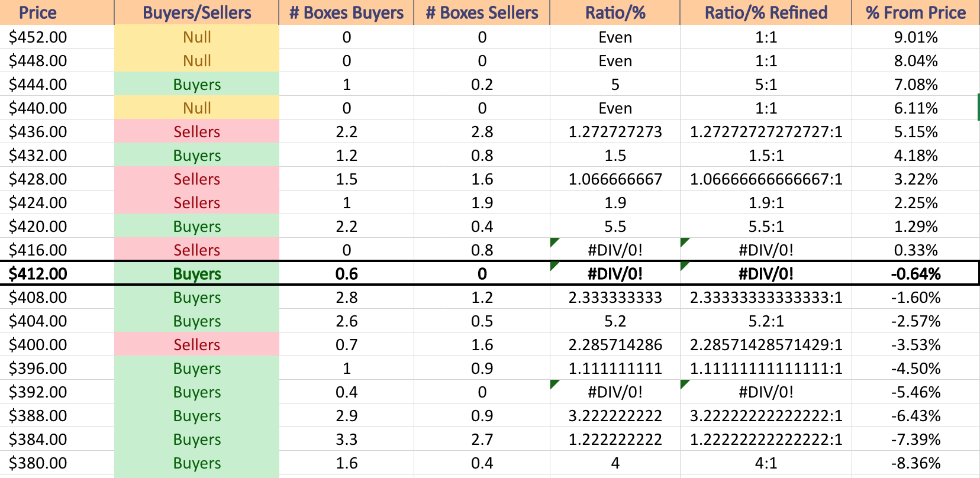Click Even ratio cell in $448.00 row
This screenshot has height=478, width=980.
tap(615, 60)
